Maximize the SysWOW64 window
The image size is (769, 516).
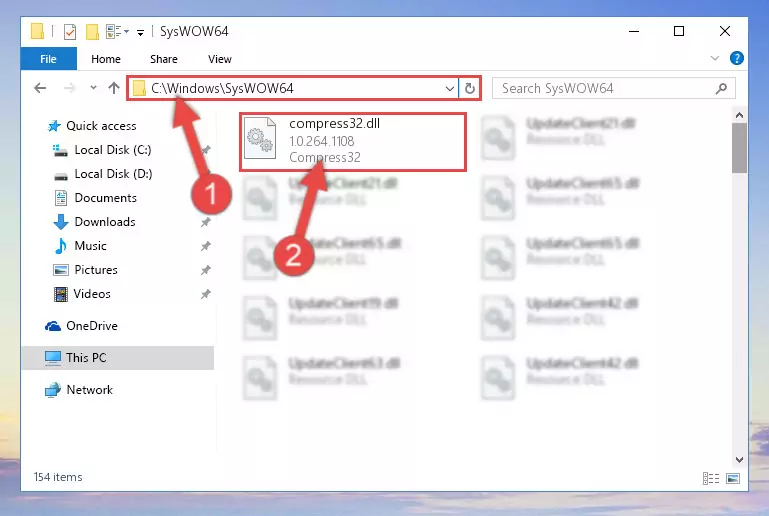tap(679, 31)
